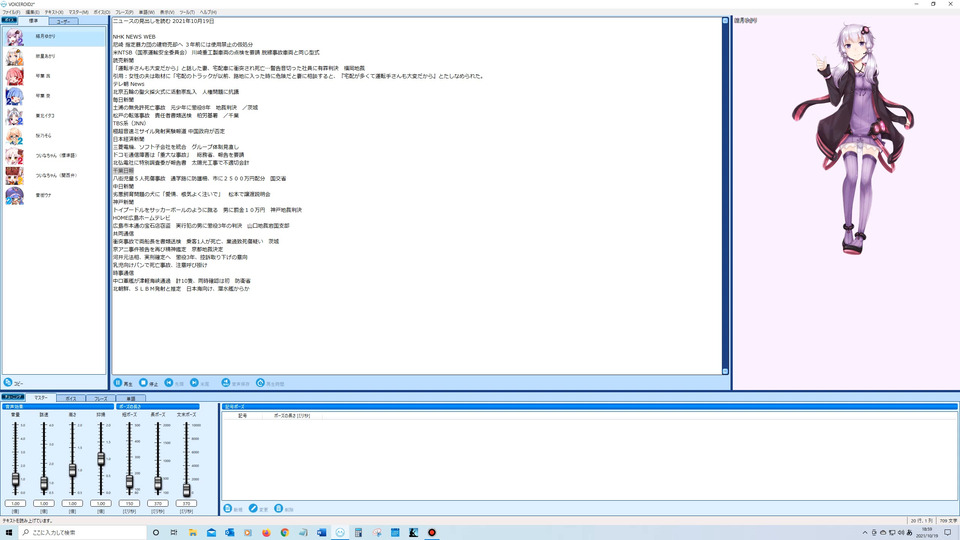
Task: Open the フレーズ(P) menu
Action: pos(124,12)
